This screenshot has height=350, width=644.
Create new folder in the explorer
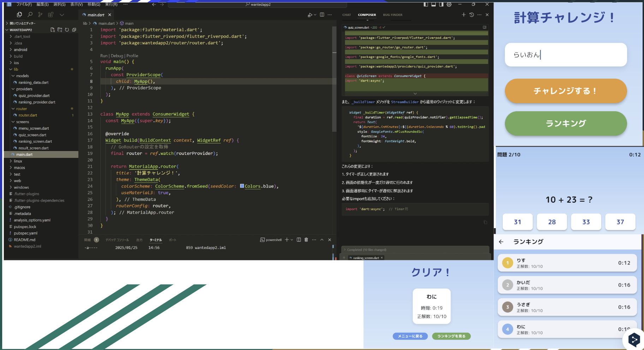tap(60, 30)
